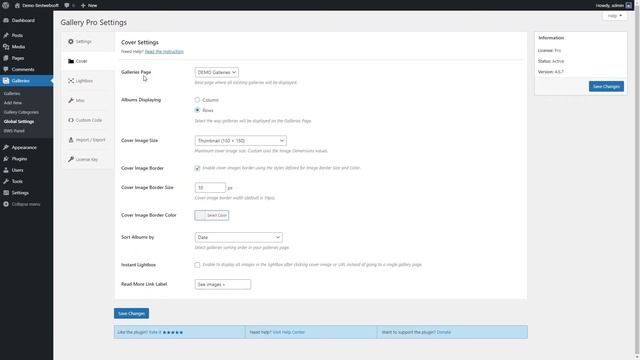Screen dimensions: 640x360
Task: Select the Rows radio button
Action: tap(197, 110)
